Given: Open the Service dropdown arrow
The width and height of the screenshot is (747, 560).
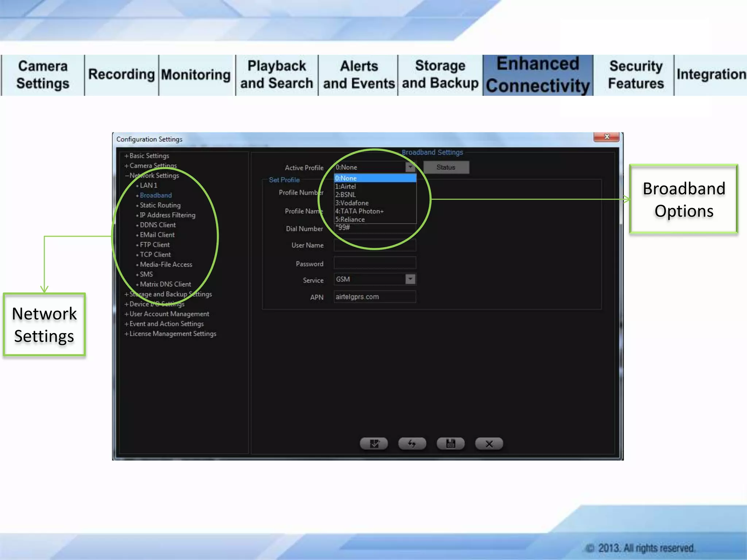Looking at the screenshot, I should (x=411, y=279).
